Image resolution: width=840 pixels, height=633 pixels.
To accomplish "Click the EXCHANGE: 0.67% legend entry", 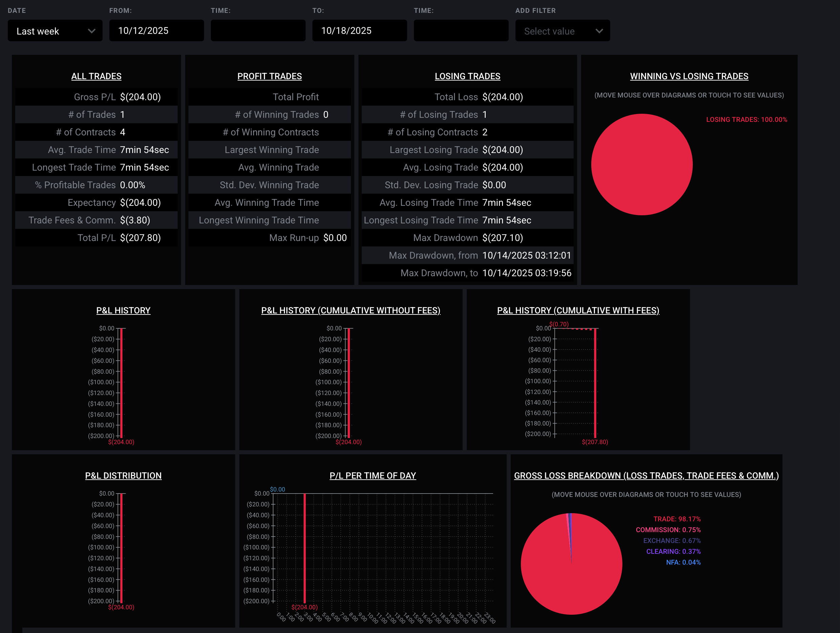I will 671,540.
